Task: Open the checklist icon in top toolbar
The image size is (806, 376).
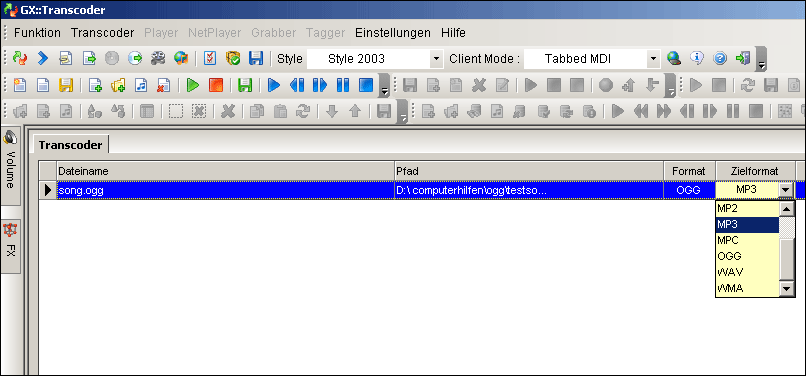Action: click(x=210, y=59)
